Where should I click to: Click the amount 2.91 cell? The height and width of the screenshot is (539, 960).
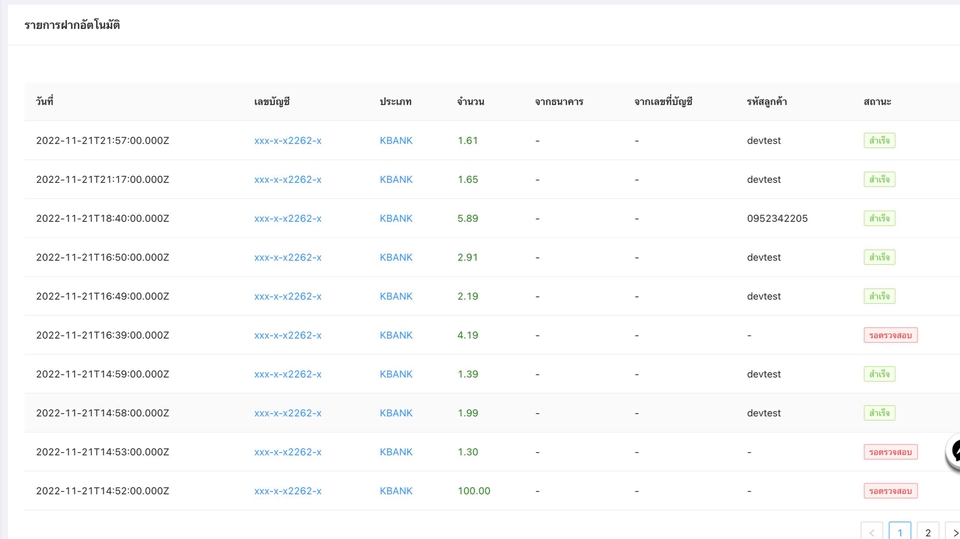(x=468, y=257)
